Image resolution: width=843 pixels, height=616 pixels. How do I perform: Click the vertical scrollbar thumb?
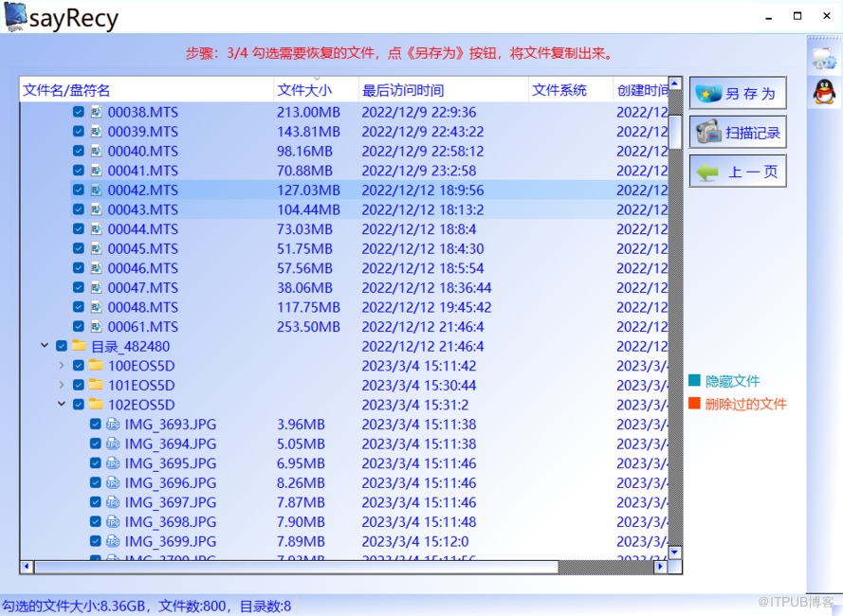675,131
